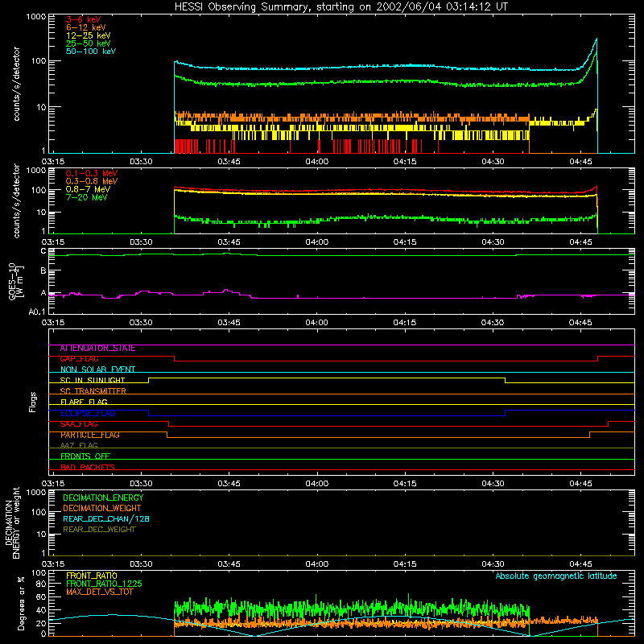Click the SC_IN_SUNLIGHT step-up transition near 03:31
The height and width of the screenshot is (644, 644).
click(x=149, y=380)
